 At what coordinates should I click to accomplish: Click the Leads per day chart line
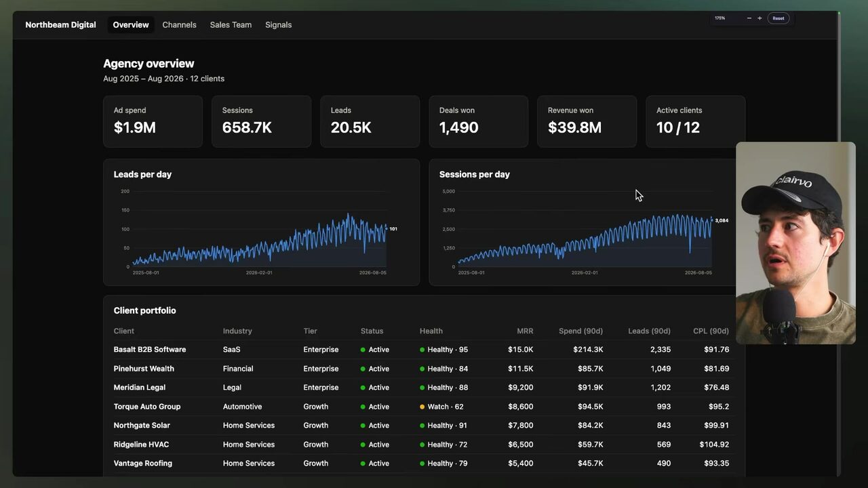(x=260, y=241)
